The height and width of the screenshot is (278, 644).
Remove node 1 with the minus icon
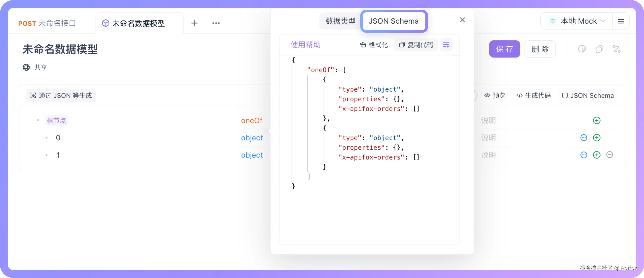click(x=610, y=155)
